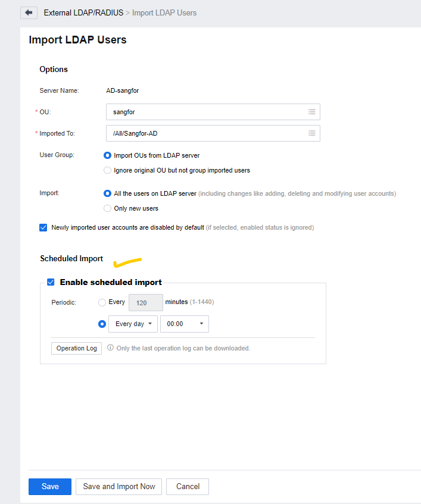Screen dimensions: 421x504
Task: Toggle newly imported accounts disabled checkbox
Action: point(43,227)
